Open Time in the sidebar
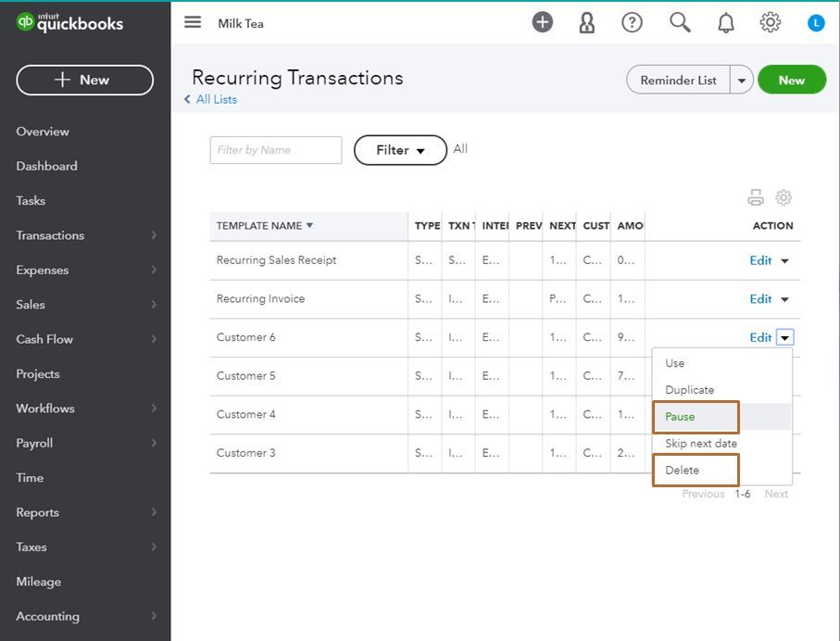The width and height of the screenshot is (840, 641). [30, 478]
